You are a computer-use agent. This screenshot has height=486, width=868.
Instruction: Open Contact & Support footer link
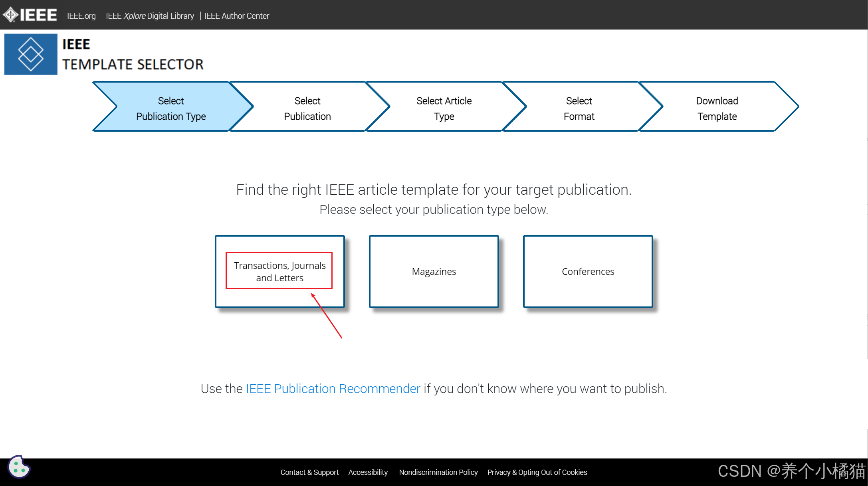pos(309,472)
